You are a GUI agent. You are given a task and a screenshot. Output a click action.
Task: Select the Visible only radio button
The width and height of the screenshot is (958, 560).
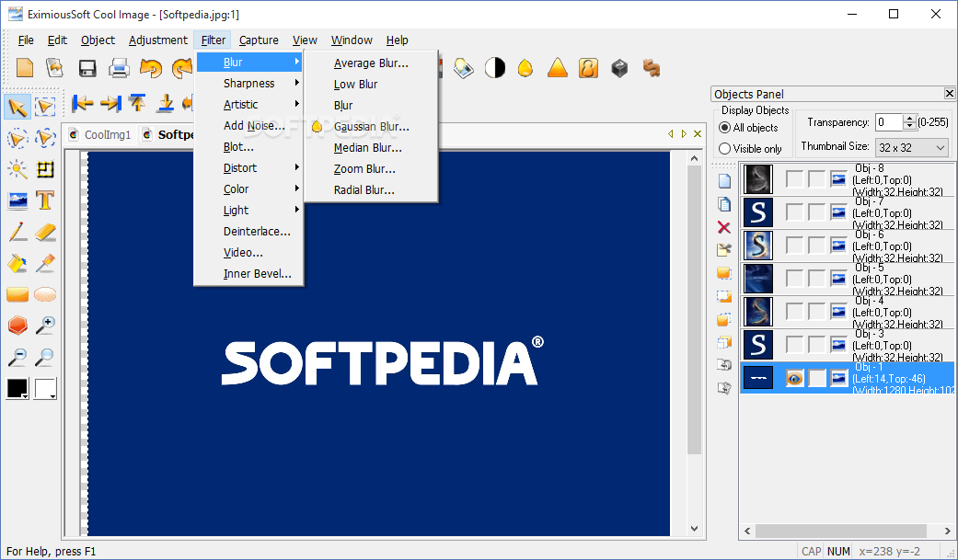tap(724, 148)
